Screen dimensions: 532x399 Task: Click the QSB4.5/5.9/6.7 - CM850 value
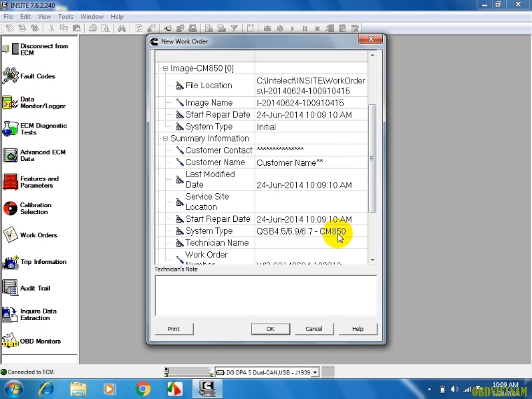point(301,231)
